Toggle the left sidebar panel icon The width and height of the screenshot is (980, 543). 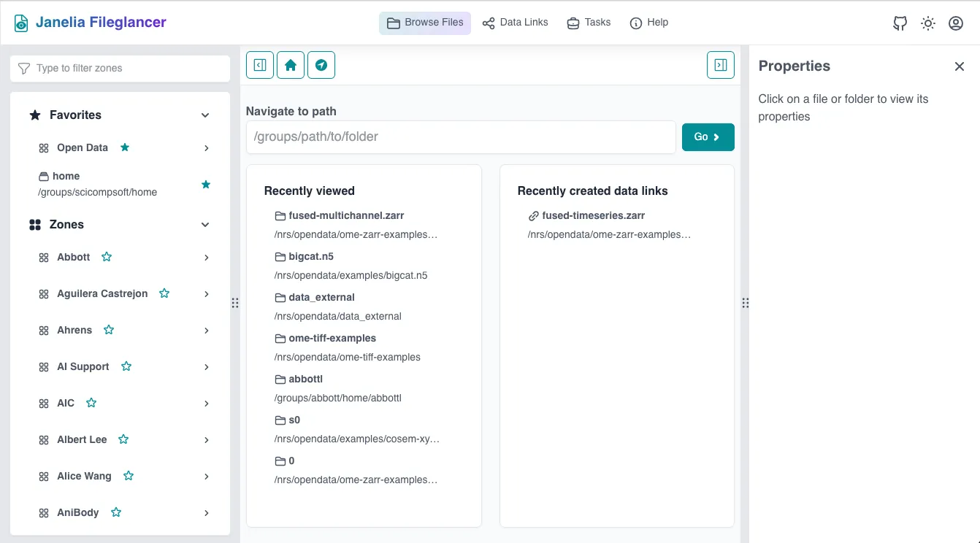click(x=260, y=65)
